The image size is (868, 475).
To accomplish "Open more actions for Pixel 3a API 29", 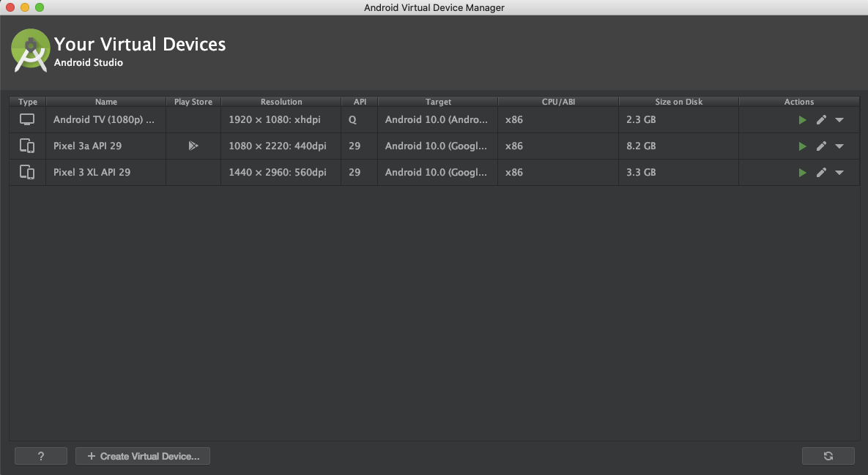I will point(839,146).
